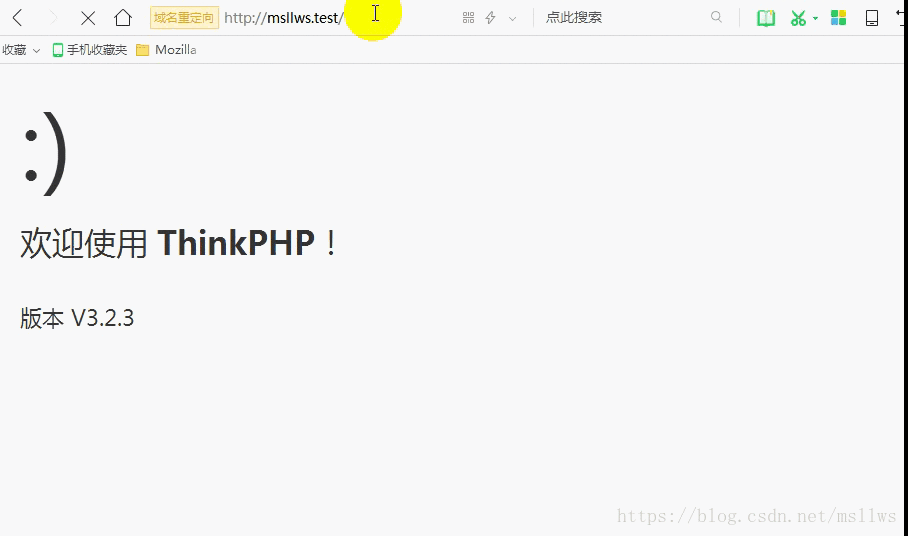Expand the 收藏 favorites dropdown

(20, 50)
